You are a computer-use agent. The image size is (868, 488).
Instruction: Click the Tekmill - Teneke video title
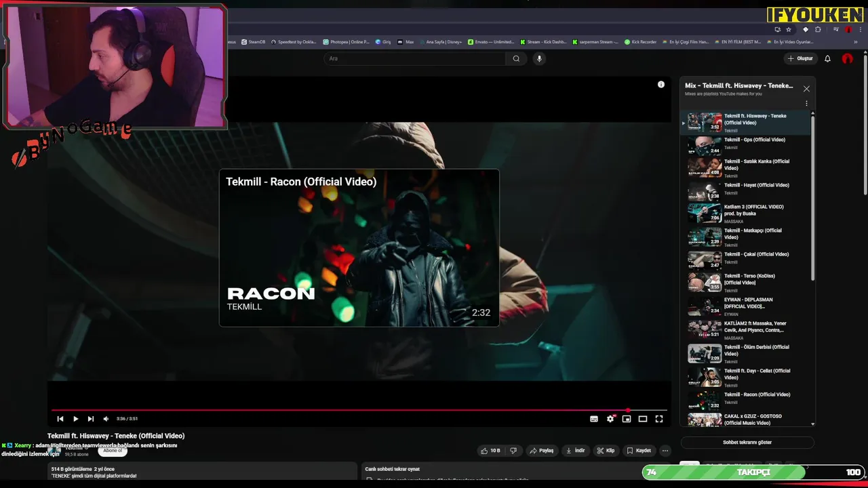point(116,436)
